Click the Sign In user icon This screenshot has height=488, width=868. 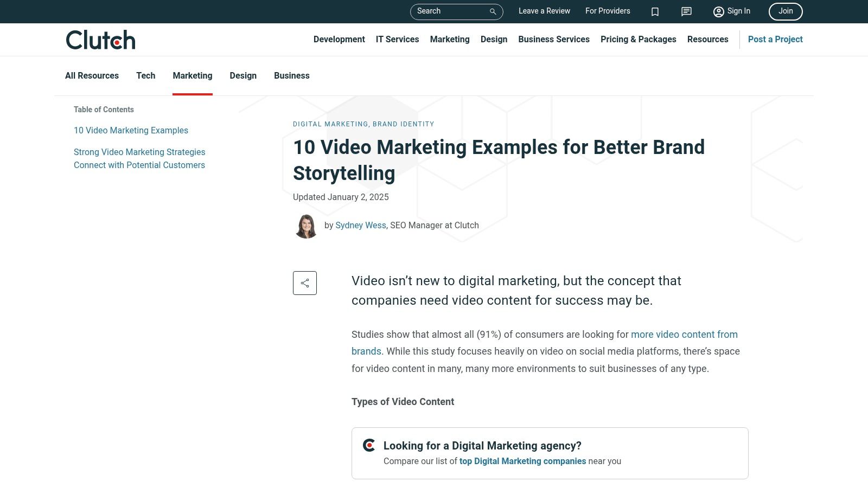tap(719, 11)
